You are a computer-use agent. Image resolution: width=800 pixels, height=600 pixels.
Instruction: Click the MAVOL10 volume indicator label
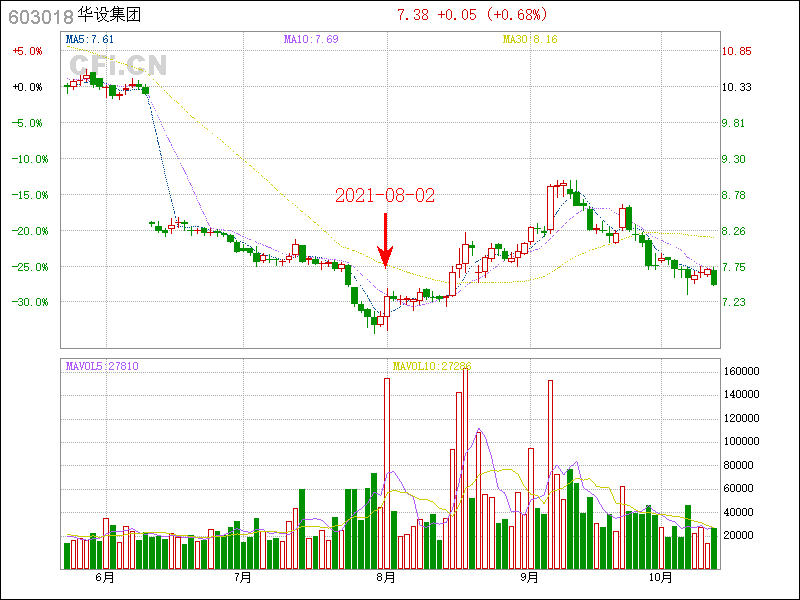pyautogui.click(x=429, y=366)
